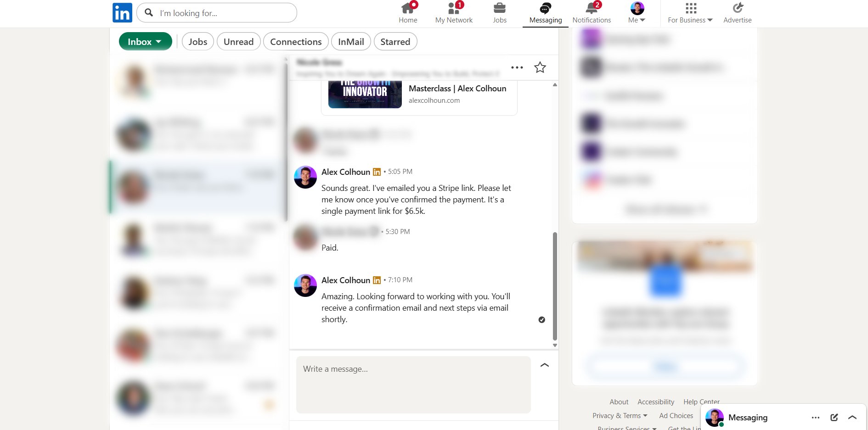Go to the Jobs briefcase icon
The image size is (868, 430).
coord(499,8)
